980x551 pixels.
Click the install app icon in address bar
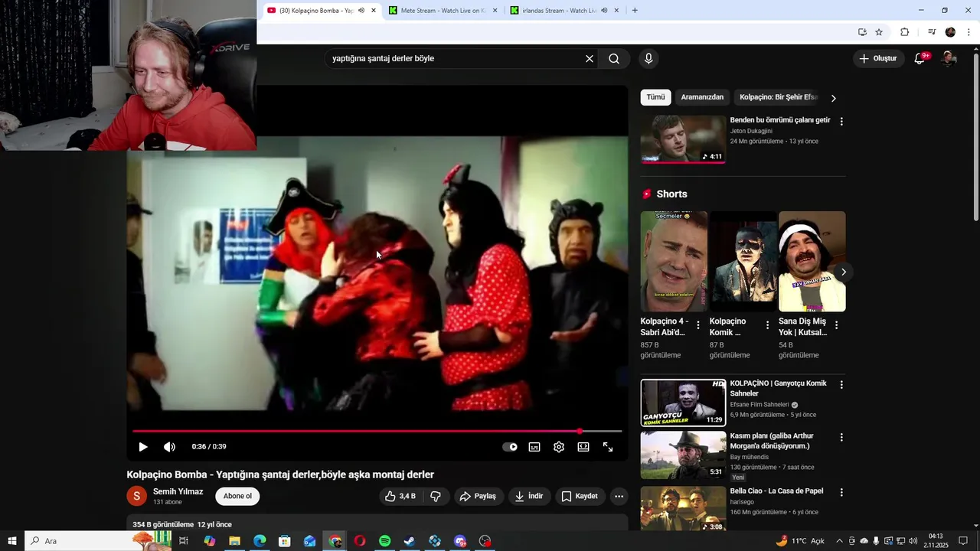pyautogui.click(x=862, y=32)
